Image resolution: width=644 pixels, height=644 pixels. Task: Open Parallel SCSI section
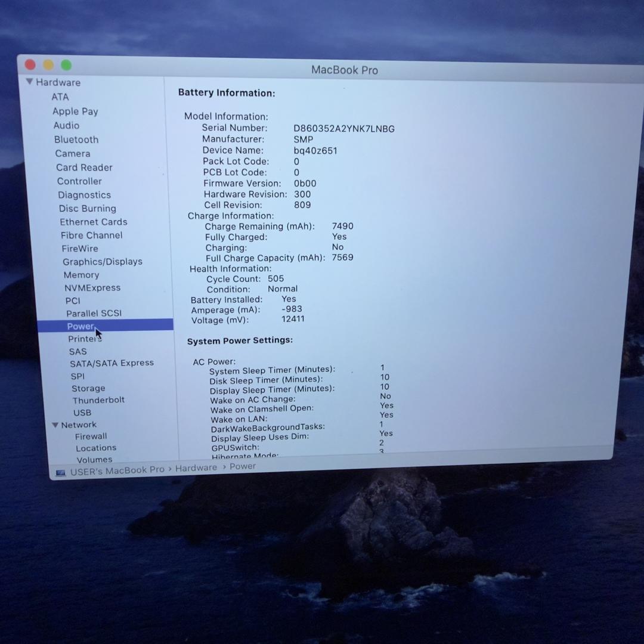pos(94,314)
